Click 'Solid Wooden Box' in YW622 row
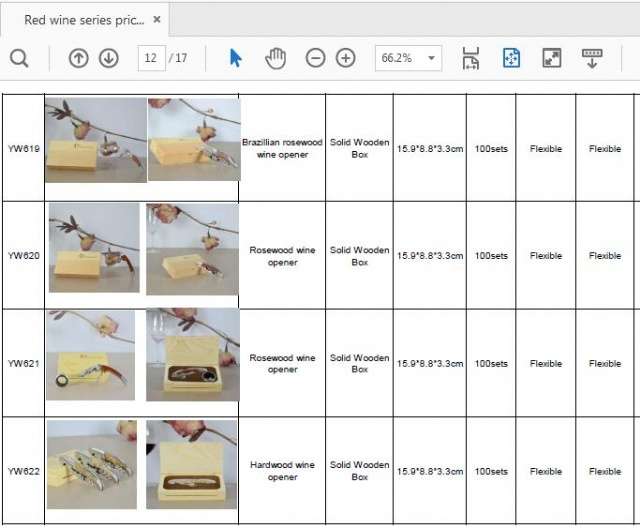 click(x=359, y=471)
